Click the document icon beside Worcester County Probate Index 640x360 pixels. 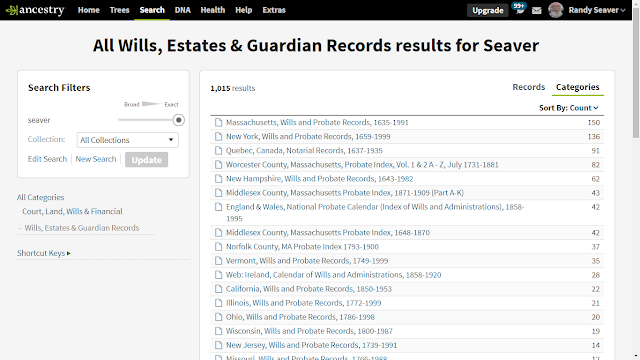219,164
